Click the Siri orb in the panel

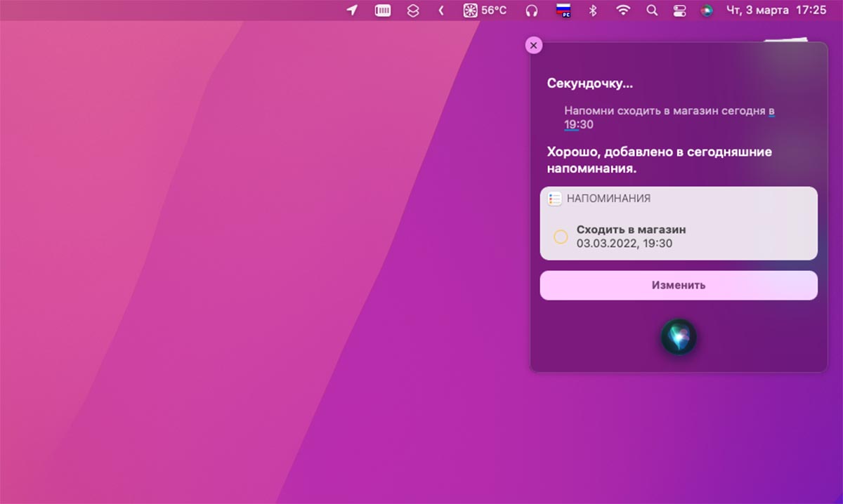[x=679, y=337]
